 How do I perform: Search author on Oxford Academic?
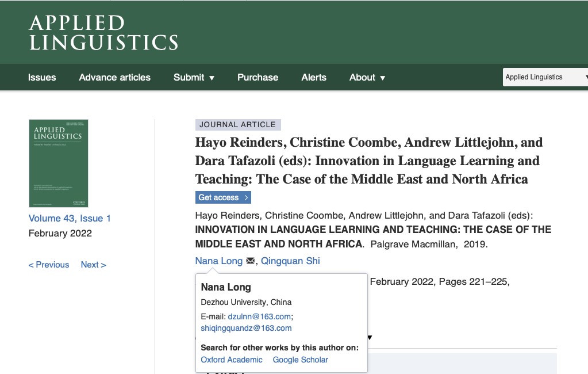(x=232, y=360)
